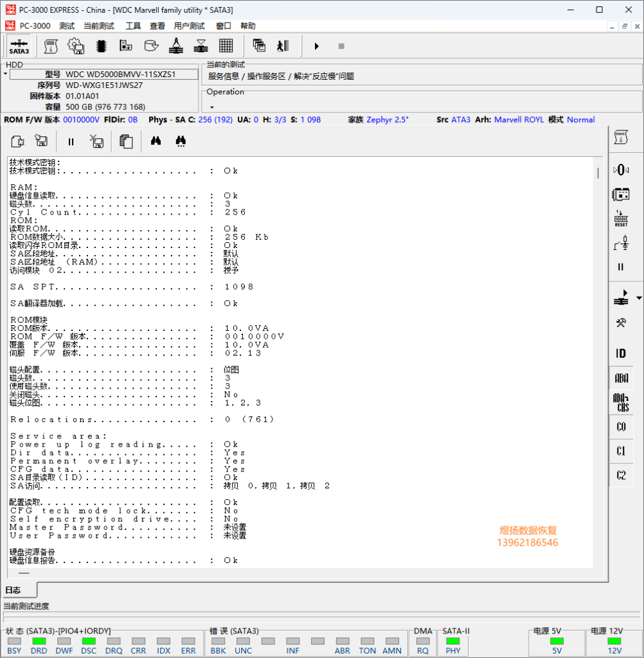Click the disk cylinder icon in main toolbar
Image resolution: width=644 pixels, height=658 pixels.
[151, 46]
